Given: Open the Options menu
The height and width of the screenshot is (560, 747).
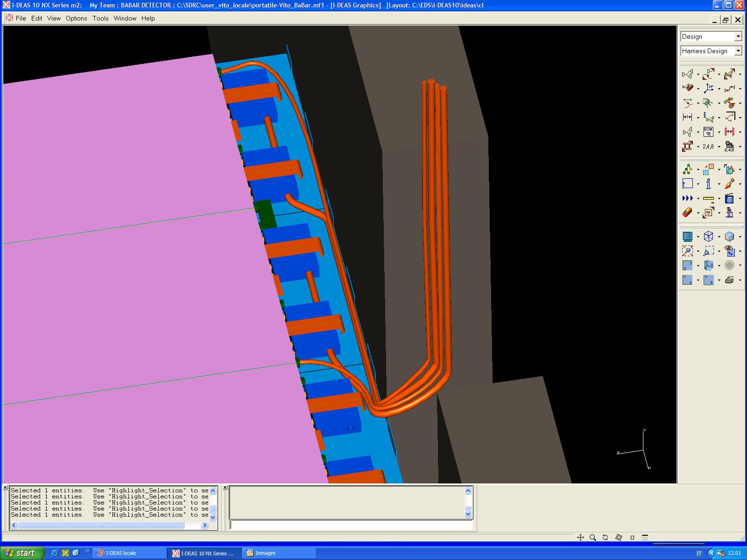Looking at the screenshot, I should (x=76, y=18).
